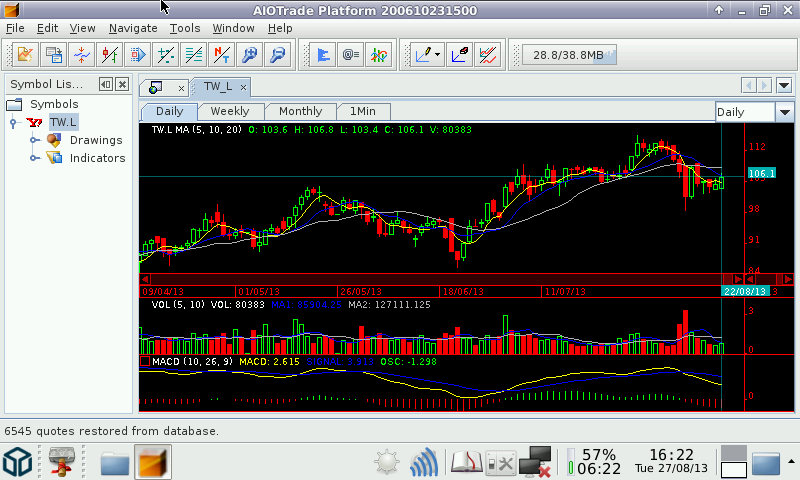Switch chart type with candlestick/bar icon
The width and height of the screenshot is (800, 480).
pos(110,54)
